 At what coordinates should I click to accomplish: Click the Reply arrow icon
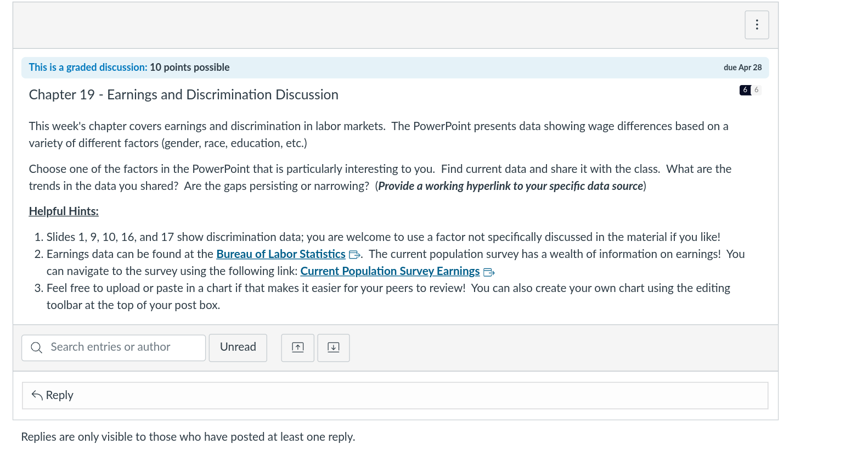click(37, 395)
